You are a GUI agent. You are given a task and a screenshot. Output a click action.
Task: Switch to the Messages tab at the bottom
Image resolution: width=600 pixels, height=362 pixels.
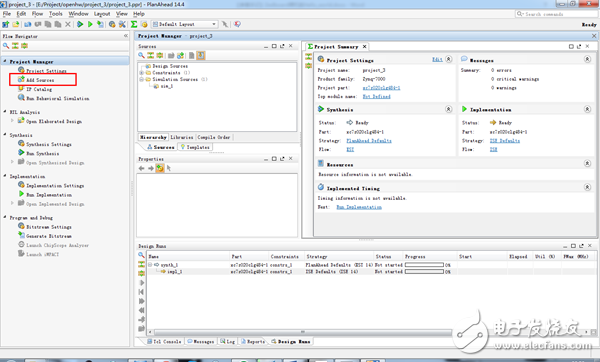pos(201,341)
